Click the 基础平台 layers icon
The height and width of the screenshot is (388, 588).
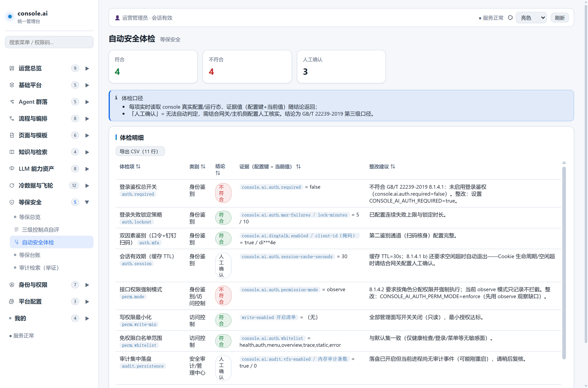(x=12, y=85)
